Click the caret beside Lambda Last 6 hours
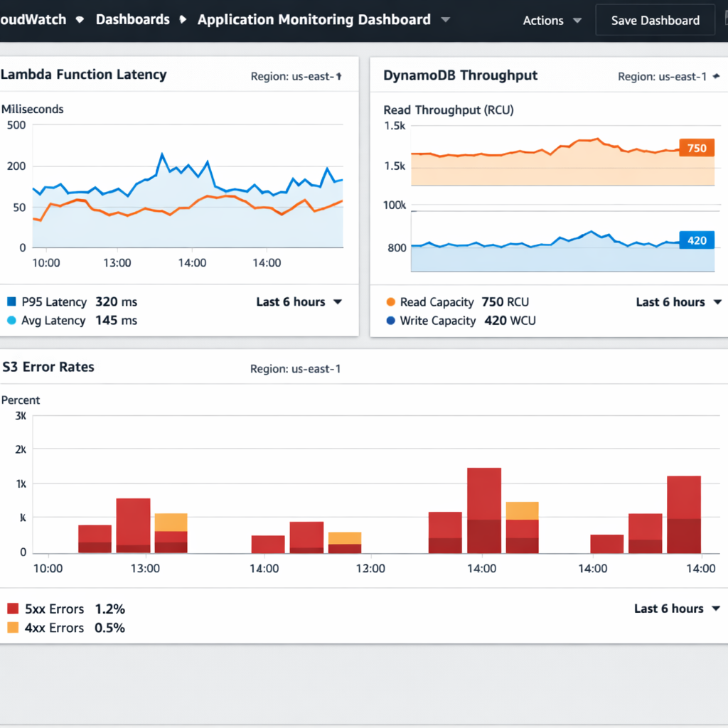This screenshot has width=728, height=728. click(x=338, y=301)
